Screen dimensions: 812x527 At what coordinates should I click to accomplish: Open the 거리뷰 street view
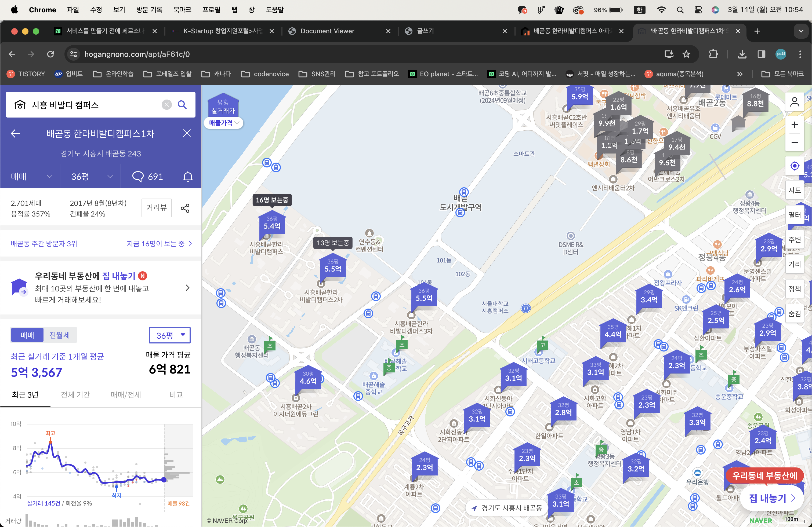coord(157,208)
